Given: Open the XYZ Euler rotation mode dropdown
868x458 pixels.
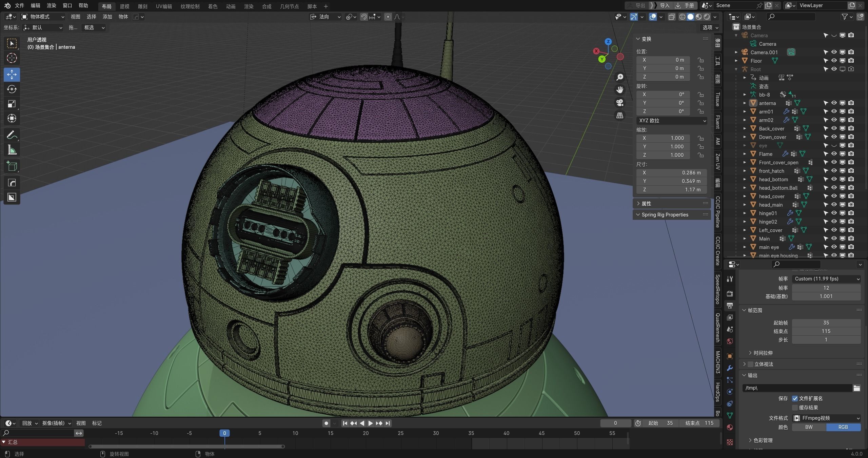Looking at the screenshot, I should pos(671,121).
